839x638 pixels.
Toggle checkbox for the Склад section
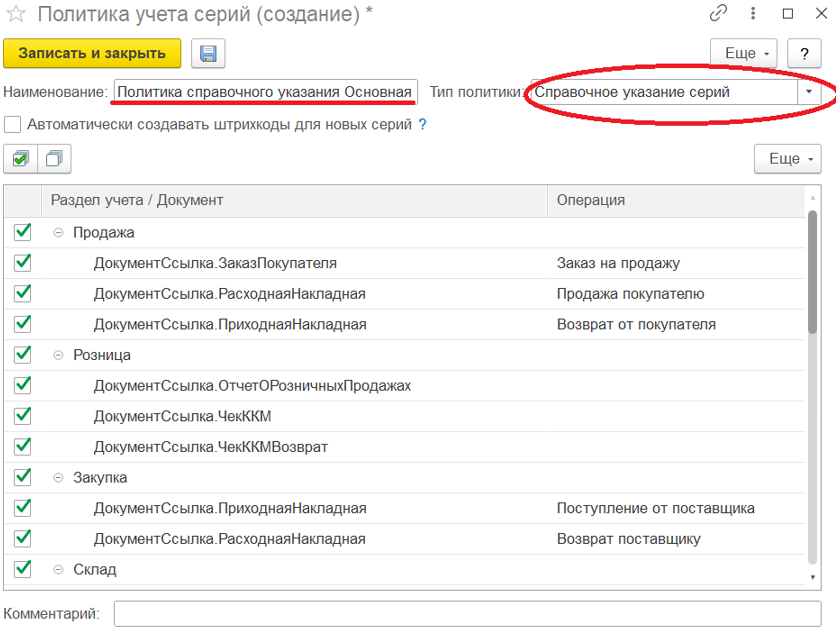coord(22,569)
